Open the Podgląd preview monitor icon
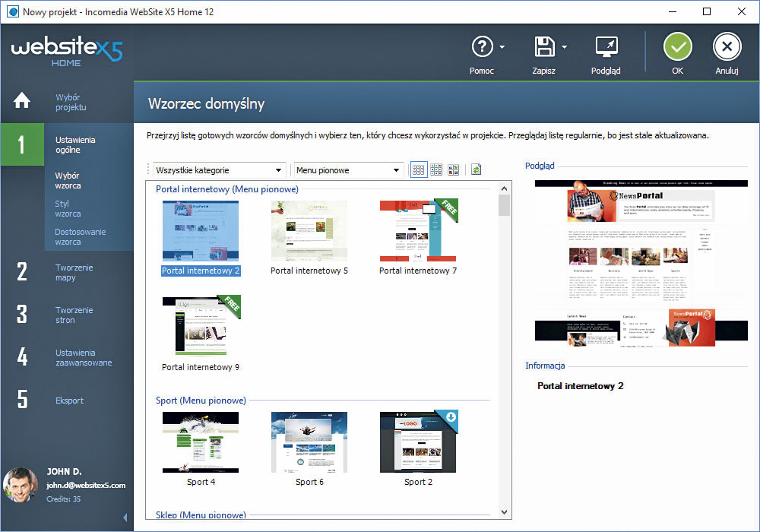The image size is (760, 532). coord(606,47)
